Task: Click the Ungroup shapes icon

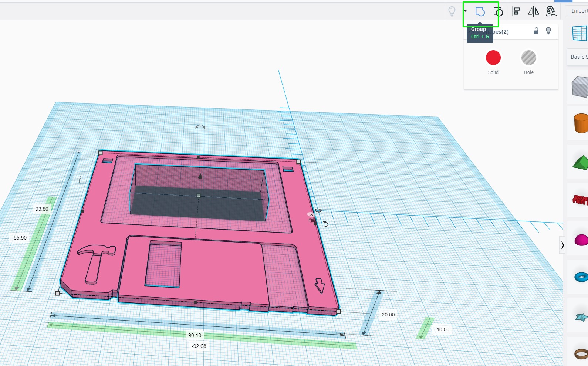Action: point(498,11)
